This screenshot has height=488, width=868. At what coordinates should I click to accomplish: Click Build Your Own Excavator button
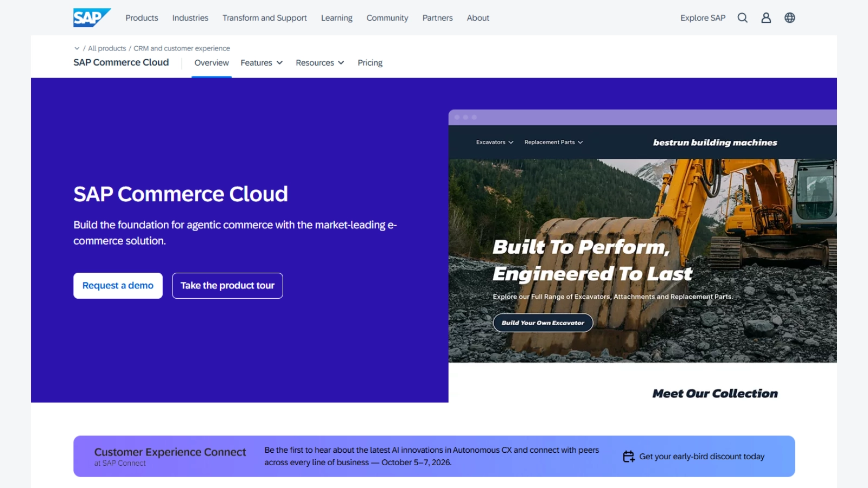point(543,323)
